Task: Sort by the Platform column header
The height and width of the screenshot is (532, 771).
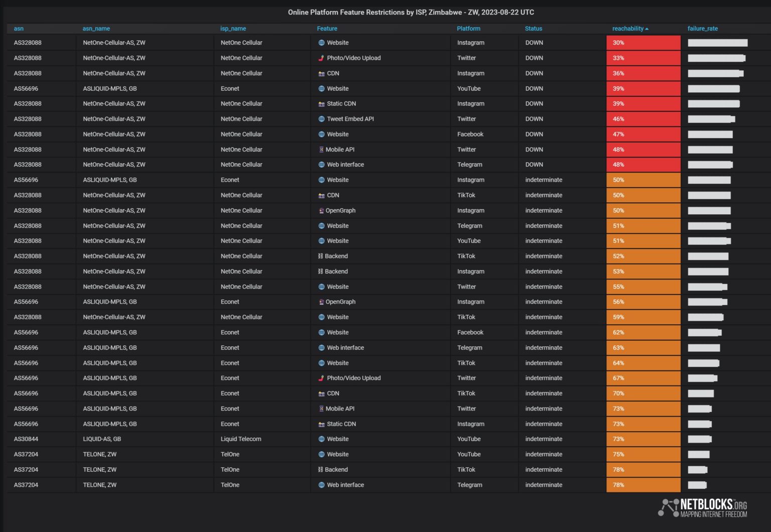Action: [468, 29]
